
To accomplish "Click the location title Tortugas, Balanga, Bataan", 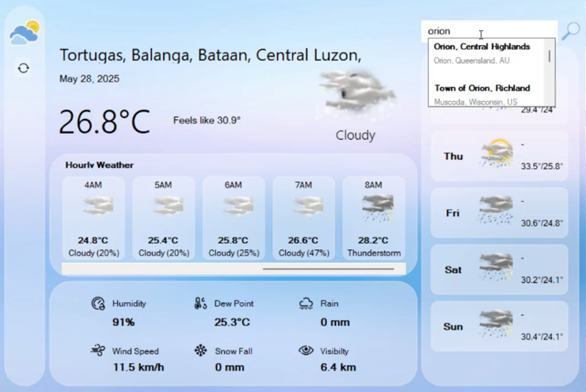I will (211, 55).
